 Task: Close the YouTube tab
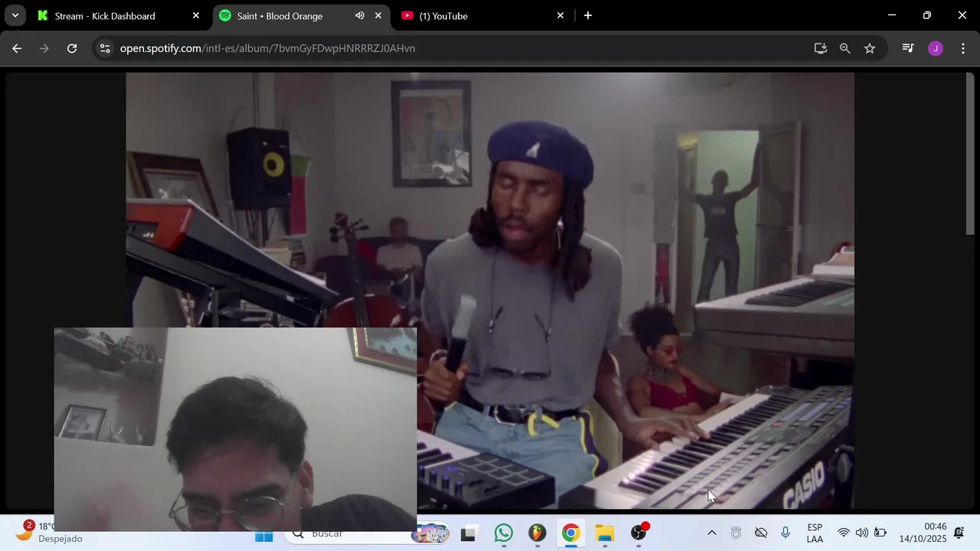(x=560, y=15)
